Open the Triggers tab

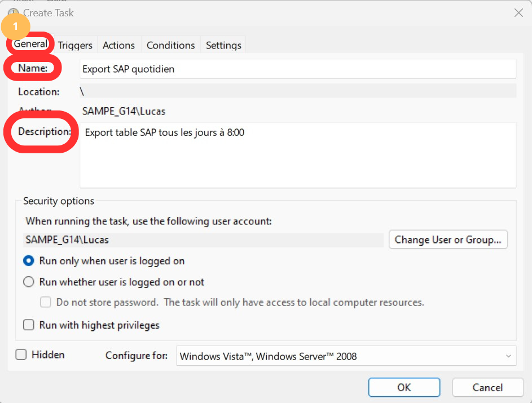pos(75,45)
